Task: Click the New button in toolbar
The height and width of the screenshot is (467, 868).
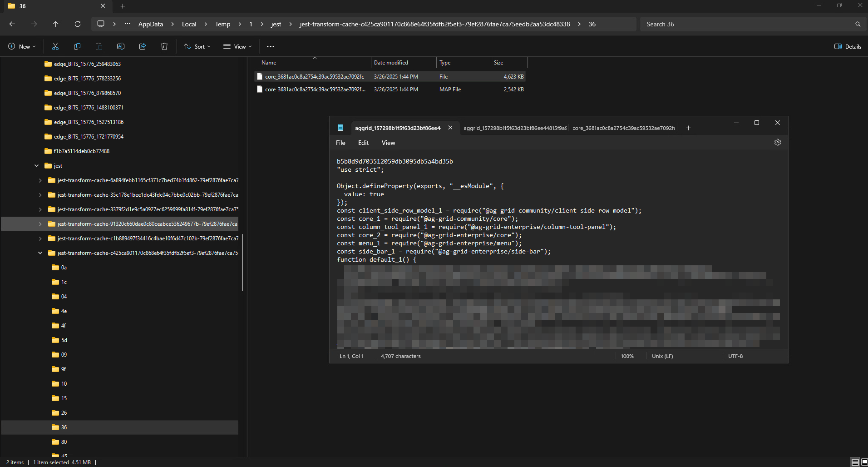Action: click(x=22, y=46)
